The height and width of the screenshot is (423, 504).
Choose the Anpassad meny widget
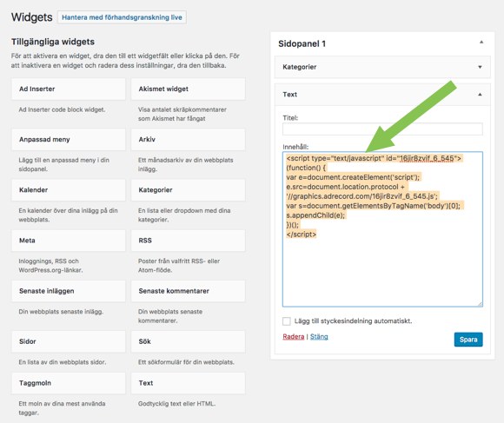[69, 139]
